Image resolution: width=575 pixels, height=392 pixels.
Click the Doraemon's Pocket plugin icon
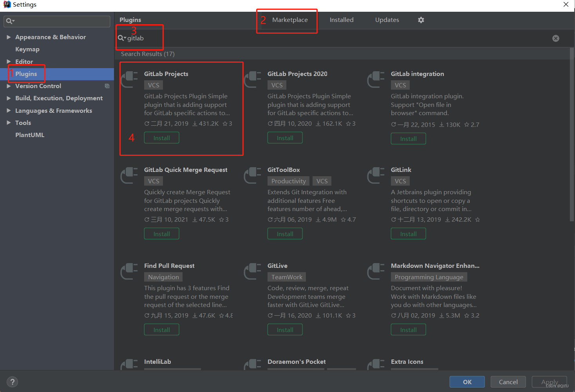(253, 364)
